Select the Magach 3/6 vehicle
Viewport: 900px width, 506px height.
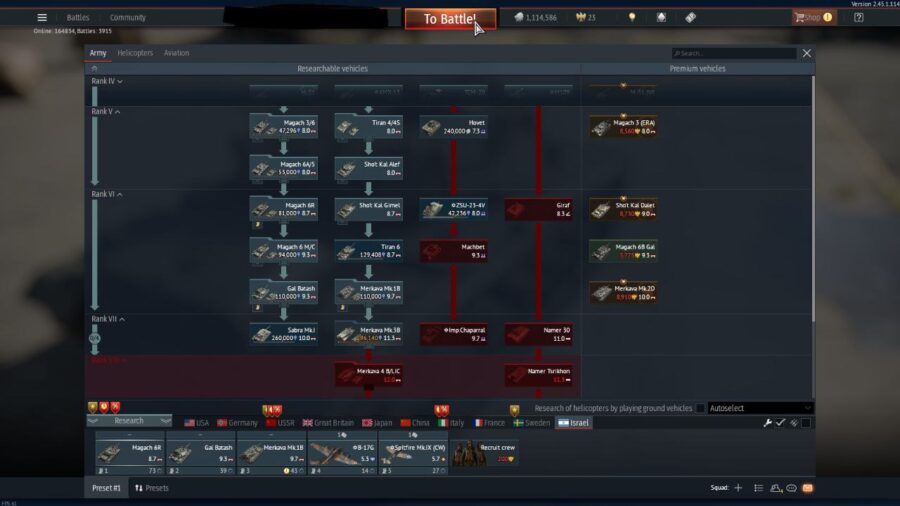284,127
